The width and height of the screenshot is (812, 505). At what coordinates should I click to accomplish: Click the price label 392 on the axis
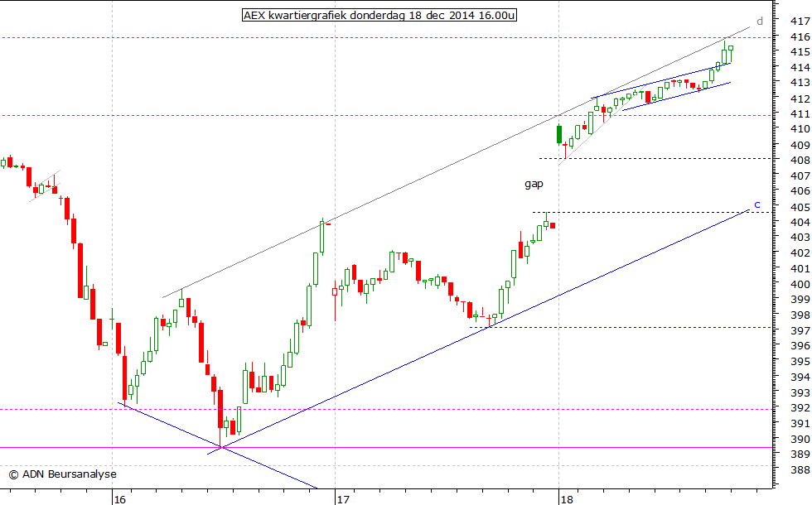click(x=800, y=407)
